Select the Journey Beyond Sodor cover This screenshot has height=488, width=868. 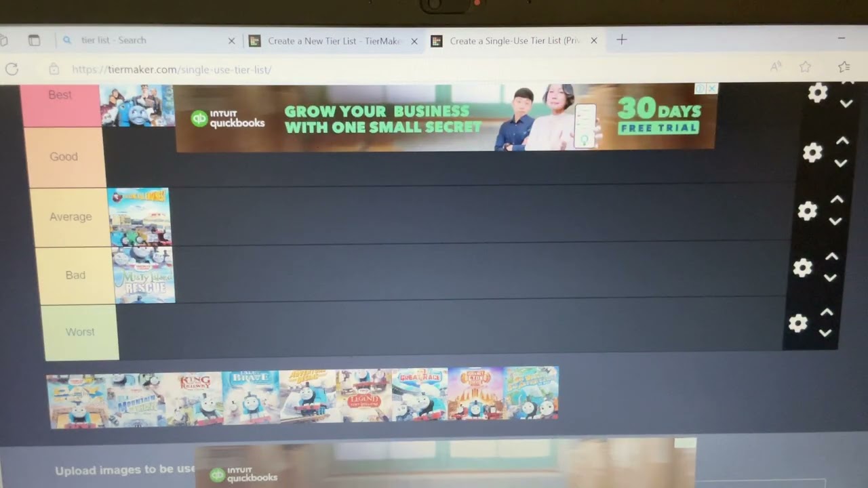tap(475, 393)
